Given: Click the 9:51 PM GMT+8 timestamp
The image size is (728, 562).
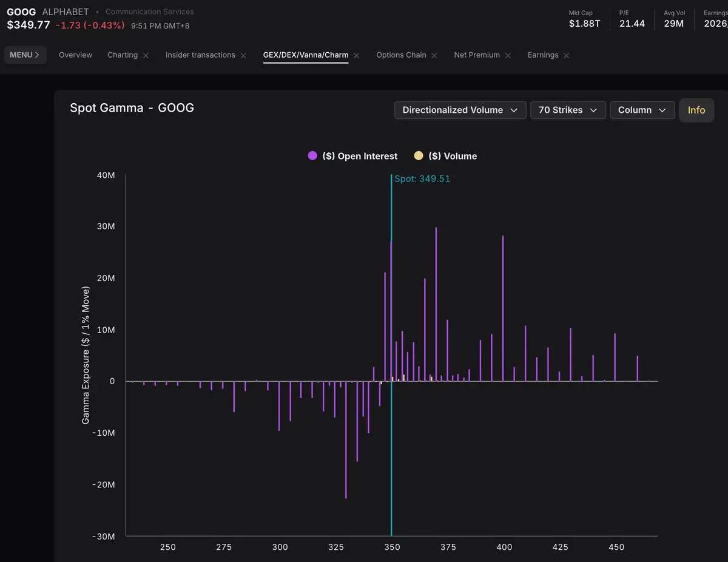Looking at the screenshot, I should [160, 25].
